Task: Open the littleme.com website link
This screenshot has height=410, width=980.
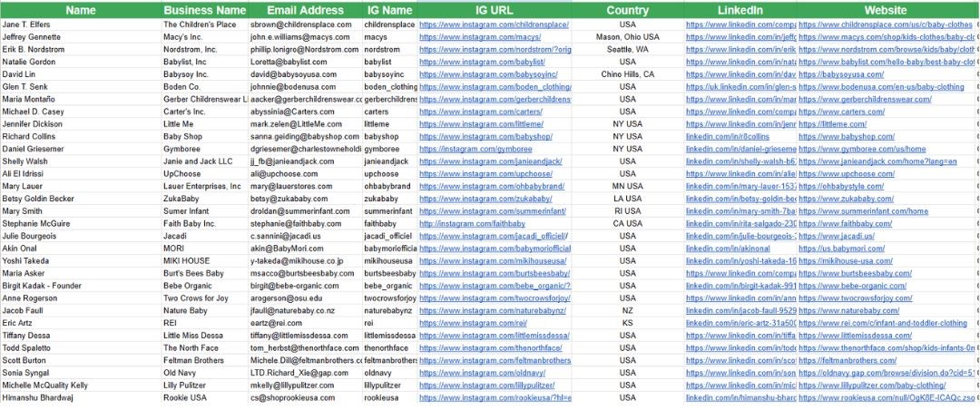Action: click(832, 124)
